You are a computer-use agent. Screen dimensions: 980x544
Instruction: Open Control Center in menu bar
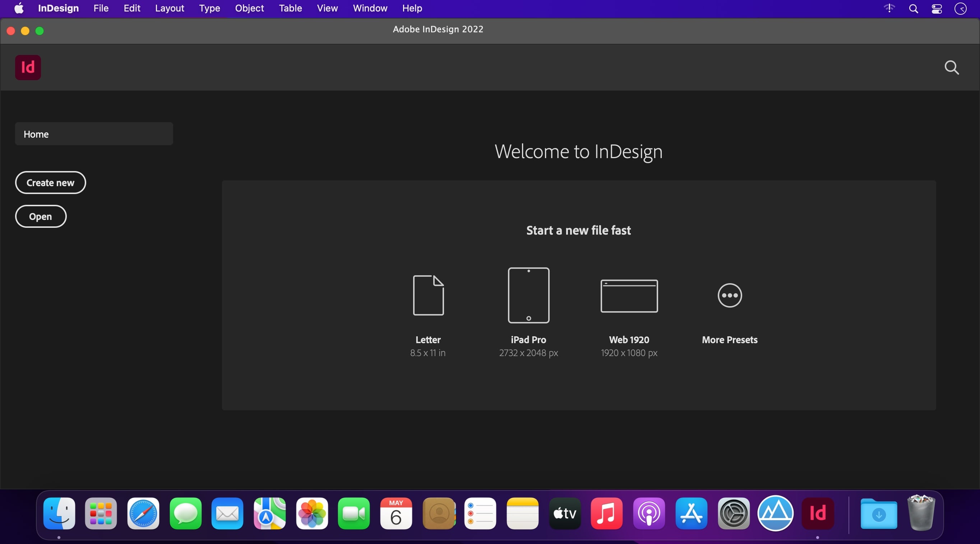pos(937,9)
